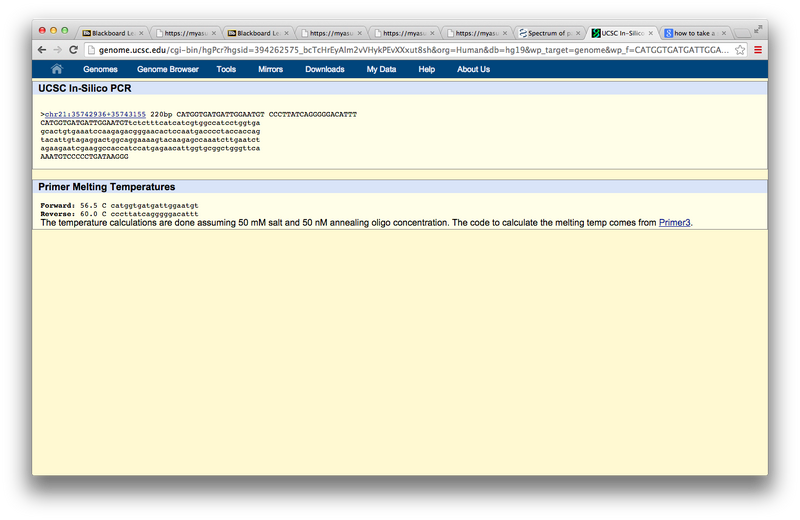Click the browser forward arrow
800x520 pixels.
57,49
